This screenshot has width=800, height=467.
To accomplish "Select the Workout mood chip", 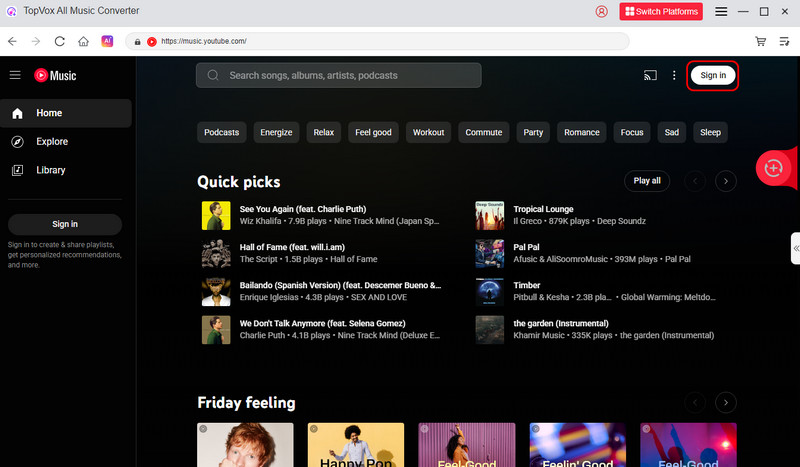I will tap(429, 132).
